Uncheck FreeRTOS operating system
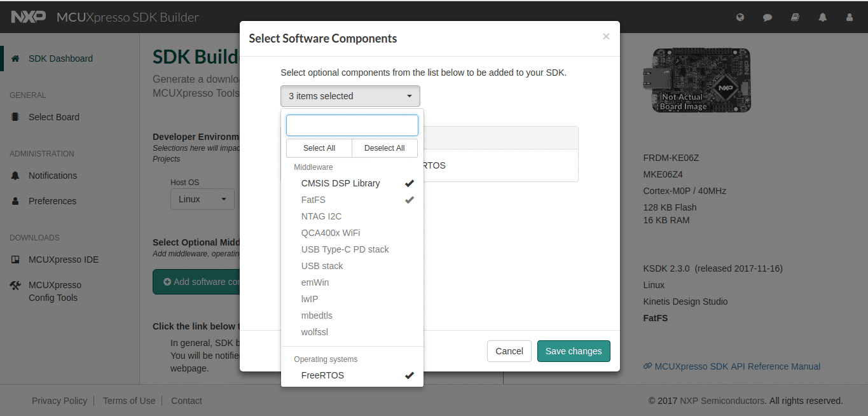868x416 pixels. (x=352, y=375)
